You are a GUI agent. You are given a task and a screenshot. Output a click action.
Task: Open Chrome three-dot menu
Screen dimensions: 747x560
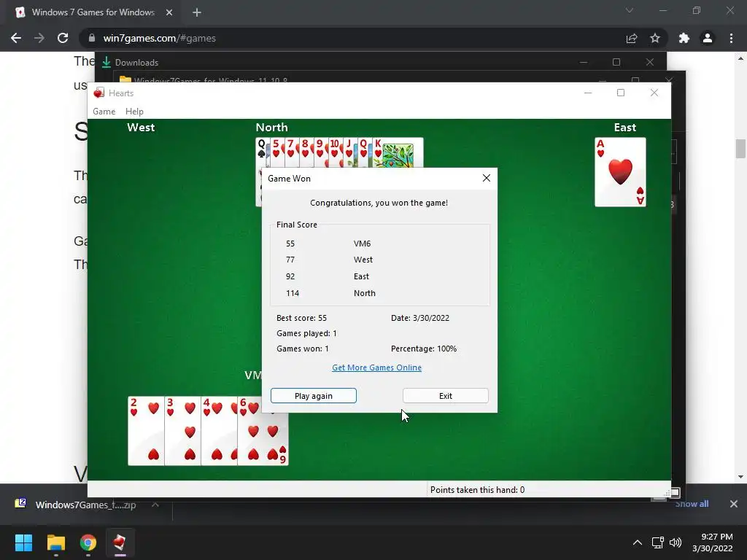[731, 38]
